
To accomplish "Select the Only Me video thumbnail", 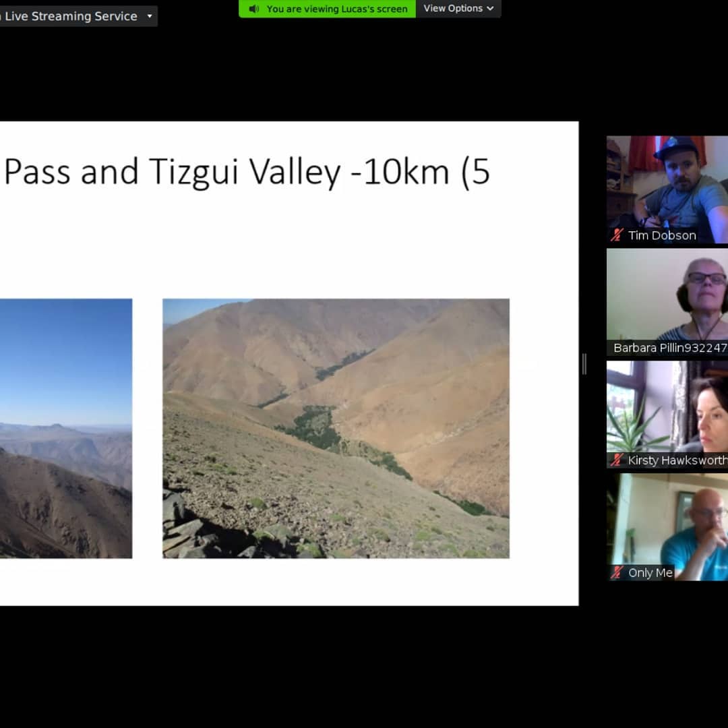I will (667, 527).
